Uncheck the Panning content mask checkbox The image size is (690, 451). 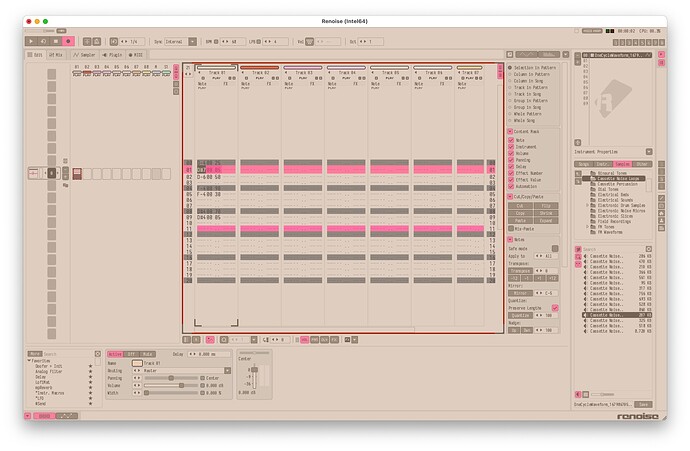[x=511, y=160]
